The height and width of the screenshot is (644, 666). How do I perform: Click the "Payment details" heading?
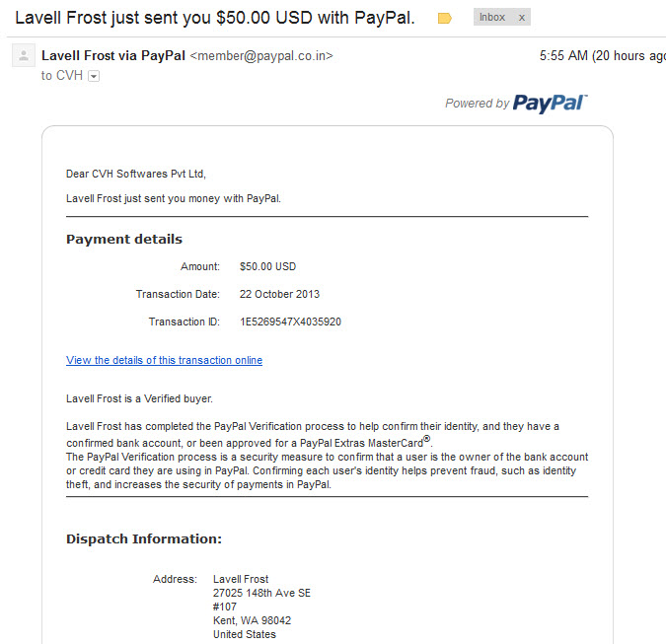coord(124,240)
